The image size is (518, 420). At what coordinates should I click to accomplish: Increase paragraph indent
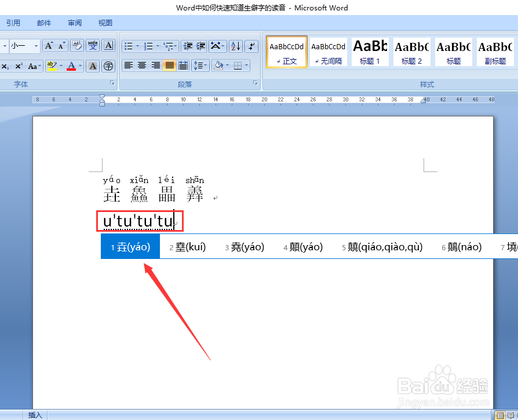[x=200, y=46]
